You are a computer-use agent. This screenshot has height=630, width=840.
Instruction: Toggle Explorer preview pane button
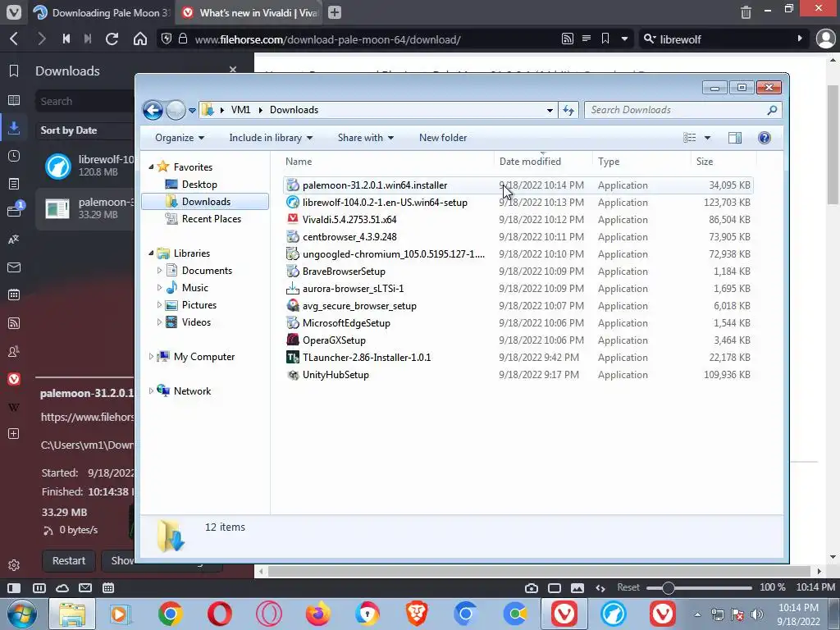point(735,138)
